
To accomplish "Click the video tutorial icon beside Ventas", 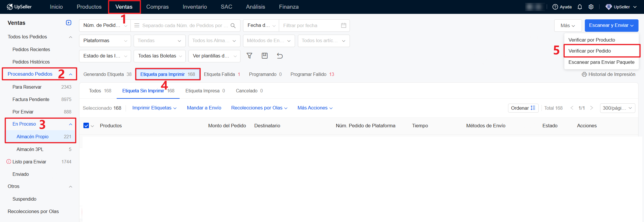I will (x=69, y=23).
